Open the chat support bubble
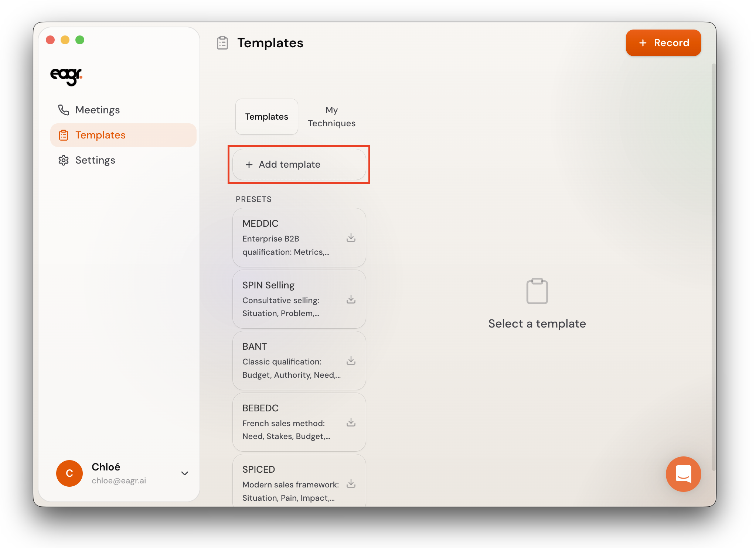This screenshot has height=548, width=756. [683, 474]
